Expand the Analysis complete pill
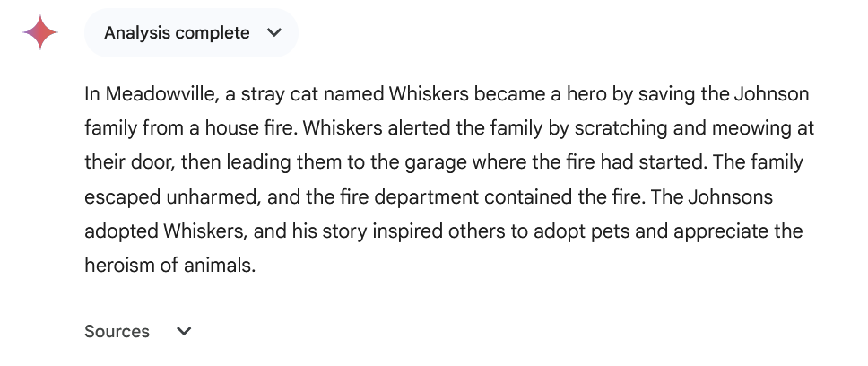868x366 pixels. pos(191,32)
